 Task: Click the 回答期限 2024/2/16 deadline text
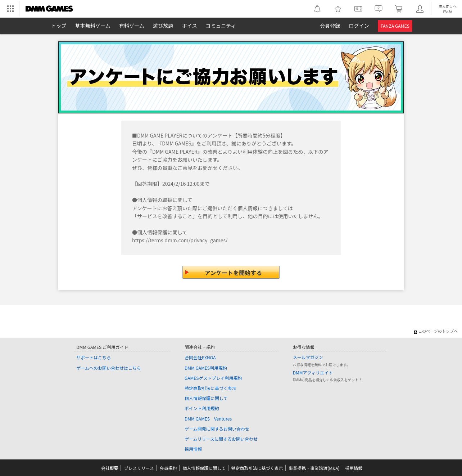tap(171, 184)
